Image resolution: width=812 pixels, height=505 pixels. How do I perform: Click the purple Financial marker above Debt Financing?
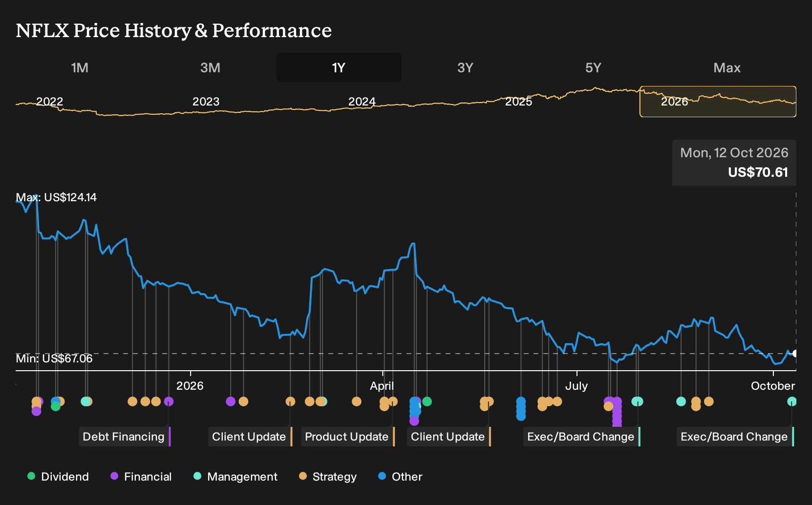click(x=169, y=401)
